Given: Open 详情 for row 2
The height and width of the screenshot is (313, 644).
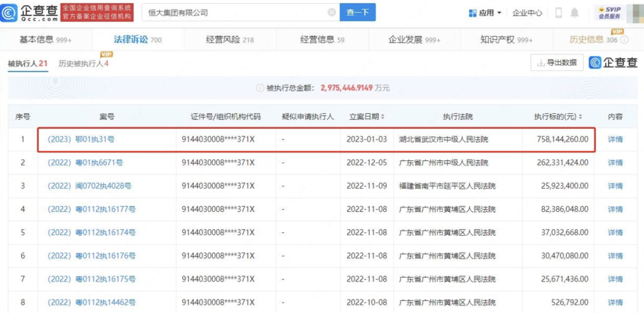Looking at the screenshot, I should point(616,162).
